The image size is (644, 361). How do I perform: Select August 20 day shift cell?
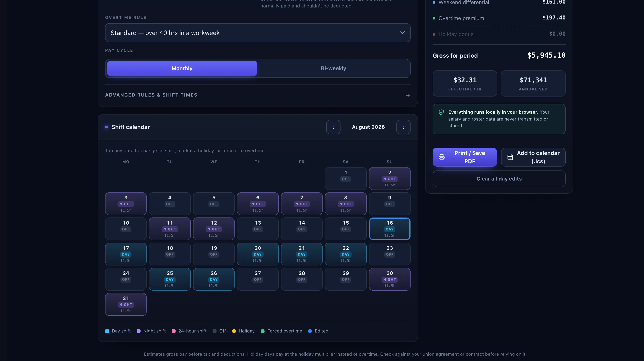pos(258,254)
